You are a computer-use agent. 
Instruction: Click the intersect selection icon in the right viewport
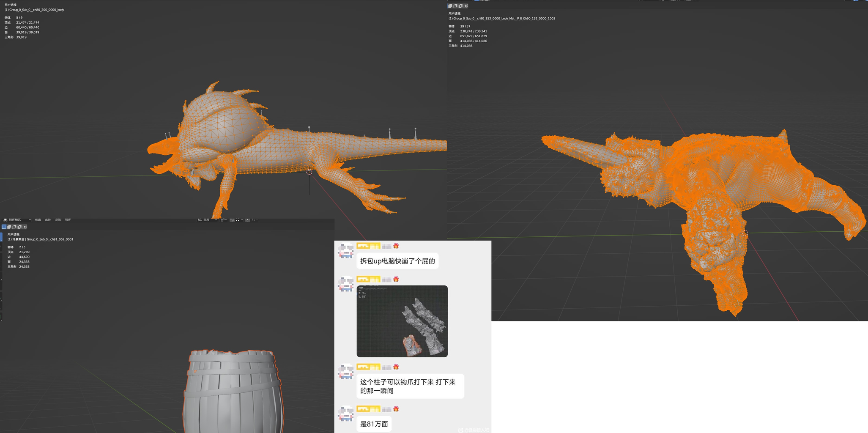[x=465, y=6]
